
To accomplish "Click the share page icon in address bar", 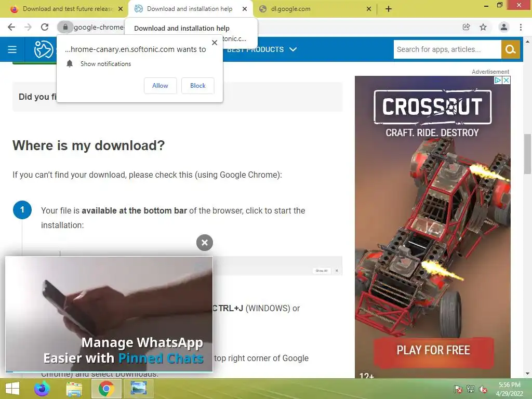I will point(466,27).
